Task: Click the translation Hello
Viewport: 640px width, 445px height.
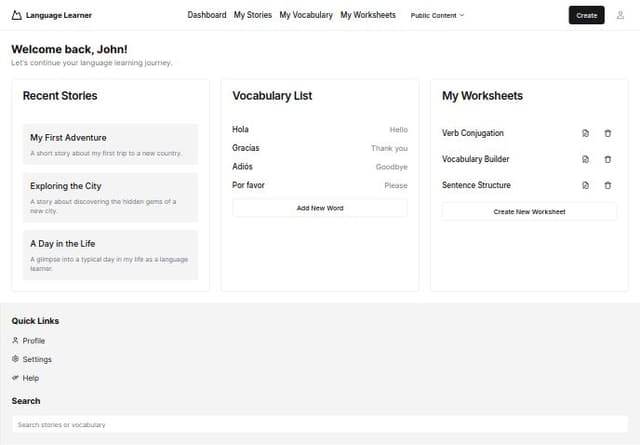Action: click(x=398, y=129)
